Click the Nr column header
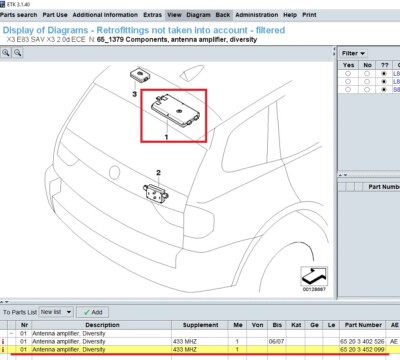Viewport: 400px width, 360px height. click(24, 325)
